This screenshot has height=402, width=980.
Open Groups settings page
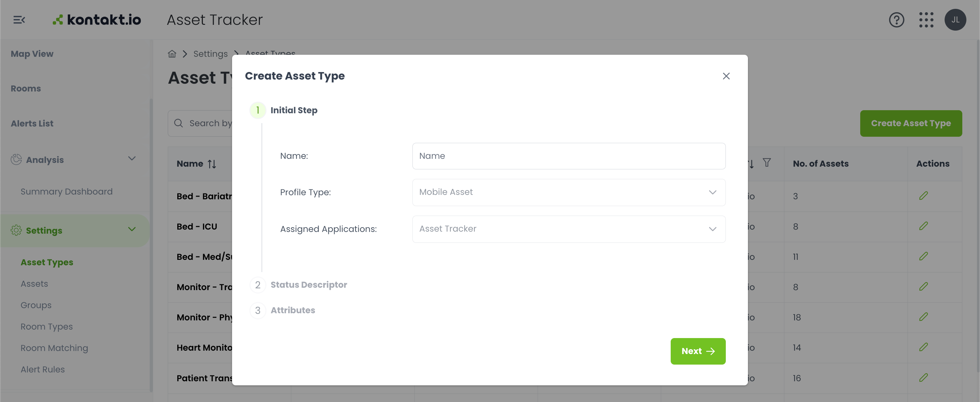coord(36,305)
